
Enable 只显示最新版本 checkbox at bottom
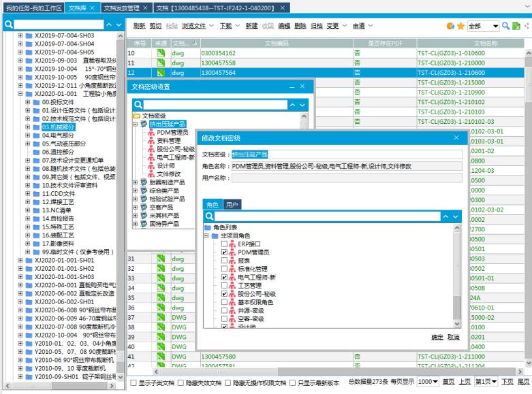(292, 383)
